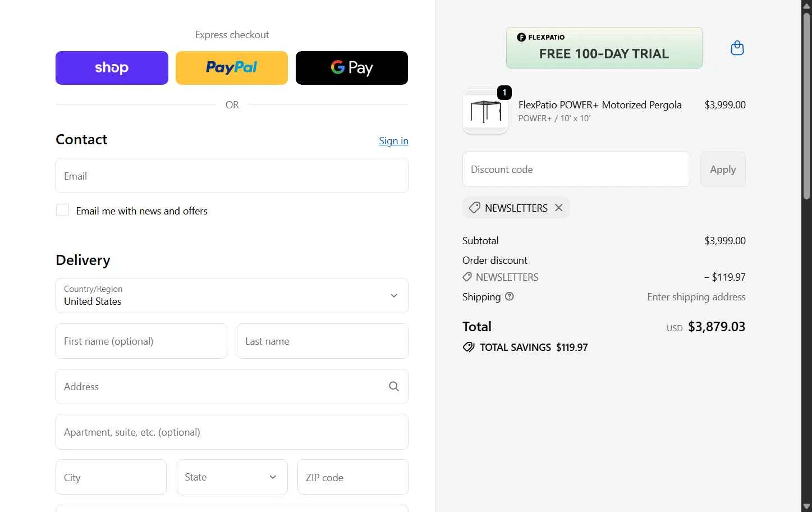Screen dimensions: 812x512
Task: Click the Total price $3,879.03
Action: (717, 327)
